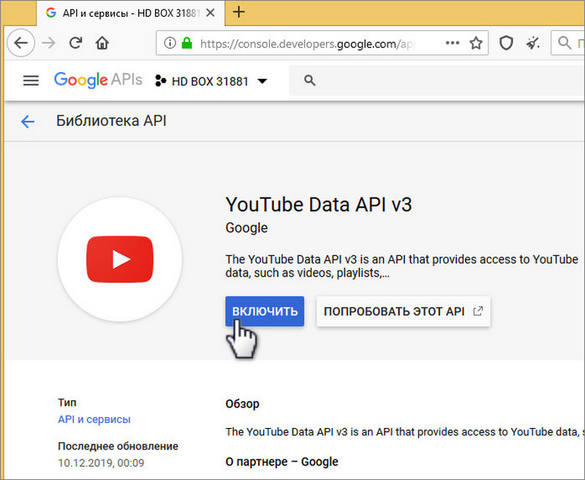Click the browser back arrow button
585x480 pixels.
tap(21, 43)
